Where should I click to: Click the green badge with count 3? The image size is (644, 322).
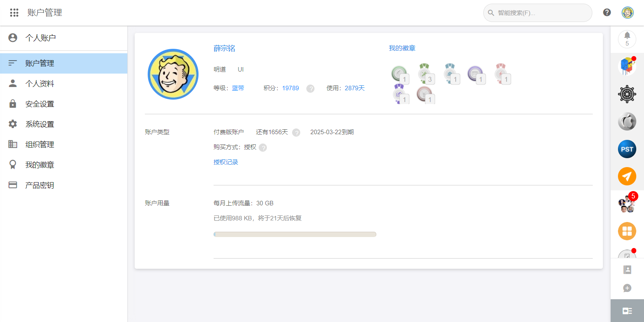pyautogui.click(x=426, y=74)
